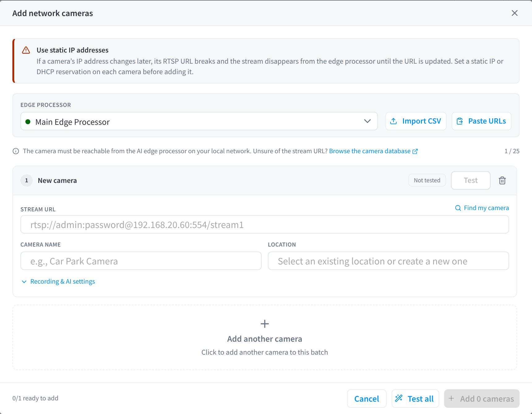Delete camera 1 with the trash icon

[x=502, y=180]
